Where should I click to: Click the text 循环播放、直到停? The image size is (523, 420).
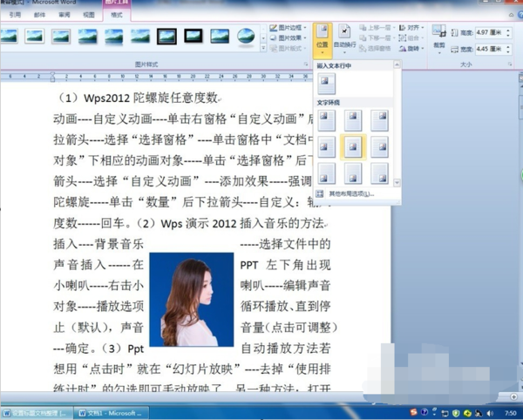click(286, 306)
